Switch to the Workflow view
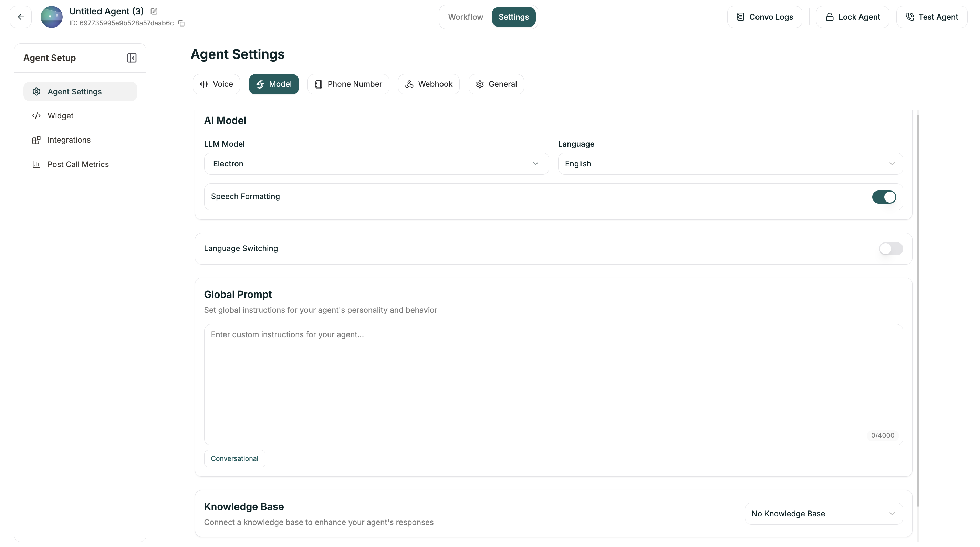 (x=465, y=17)
